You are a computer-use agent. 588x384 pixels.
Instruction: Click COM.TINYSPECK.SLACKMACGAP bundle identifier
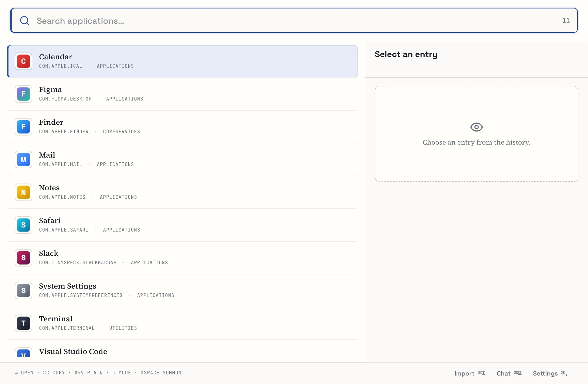pyautogui.click(x=78, y=263)
